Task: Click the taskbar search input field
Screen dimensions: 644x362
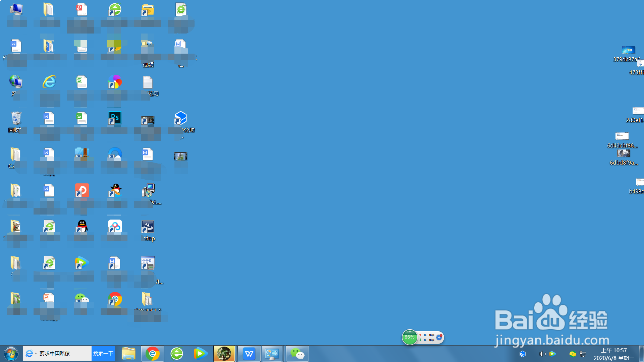Action: click(64, 354)
